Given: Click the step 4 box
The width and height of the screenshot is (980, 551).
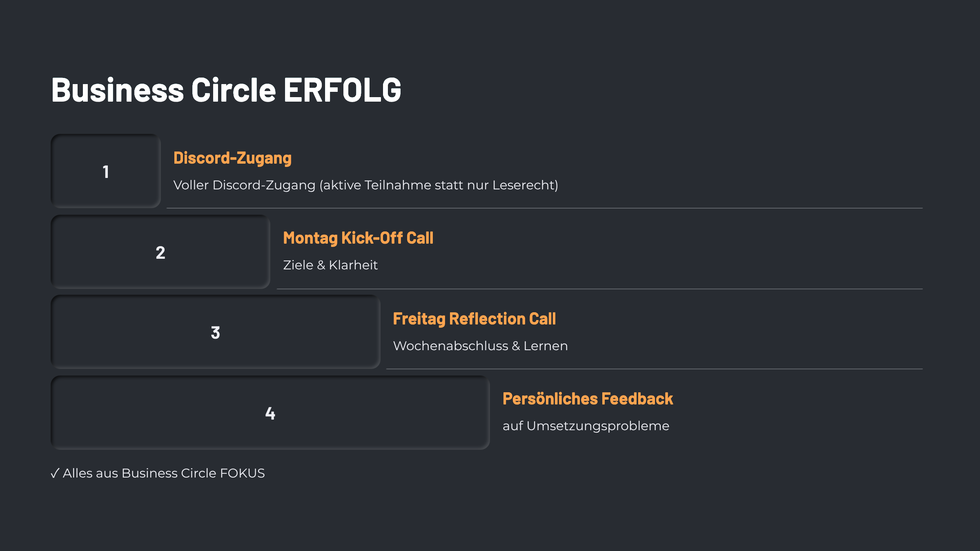Looking at the screenshot, I should pos(270,413).
